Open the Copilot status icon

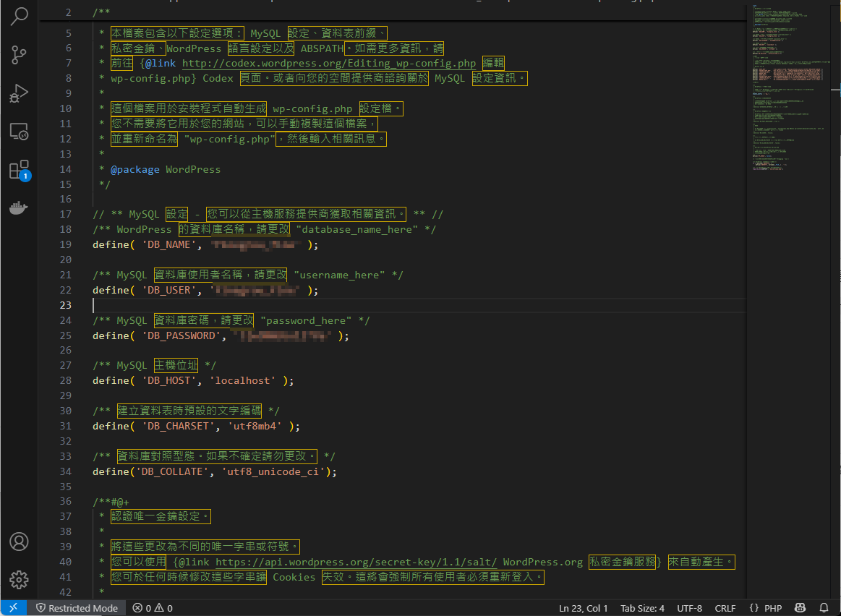pyautogui.click(x=800, y=608)
